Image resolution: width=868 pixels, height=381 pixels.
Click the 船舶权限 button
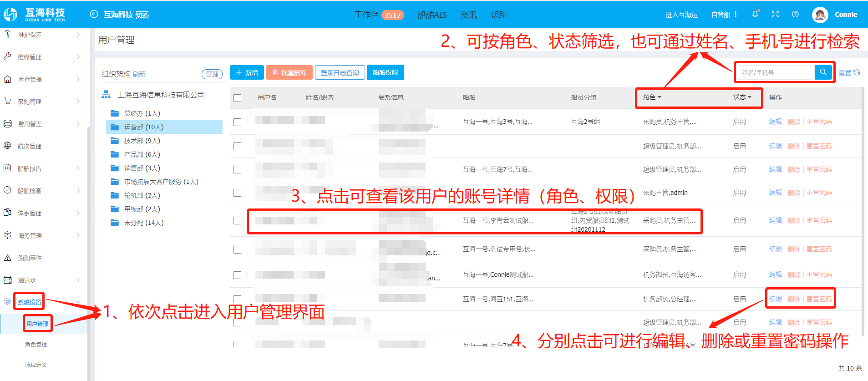tap(385, 72)
